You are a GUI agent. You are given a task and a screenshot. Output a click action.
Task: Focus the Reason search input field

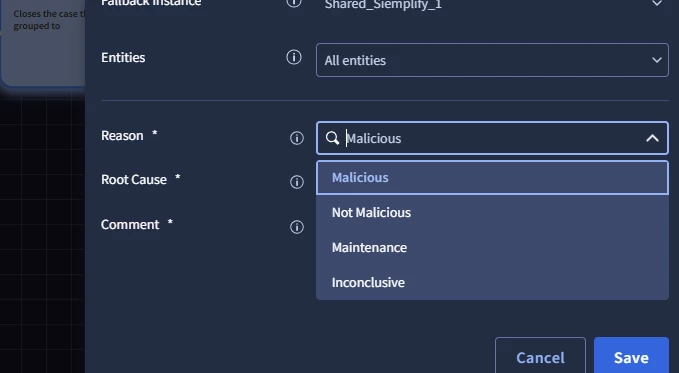[x=492, y=138]
